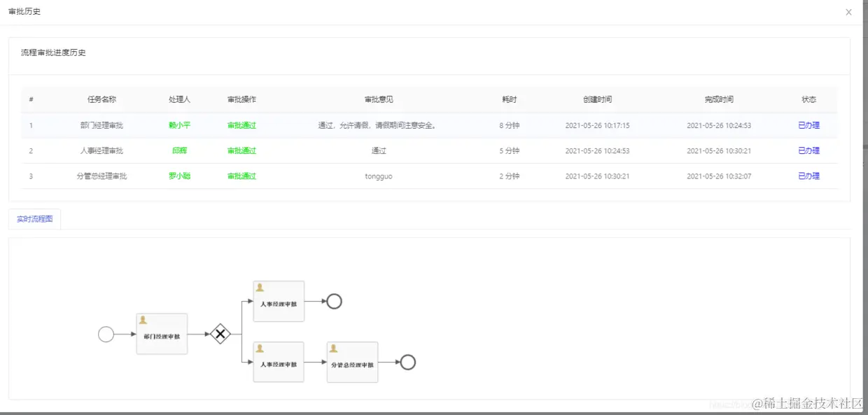This screenshot has width=868, height=415.
Task: Click 已办理 status in 部门经理审批 row
Action: (808, 125)
